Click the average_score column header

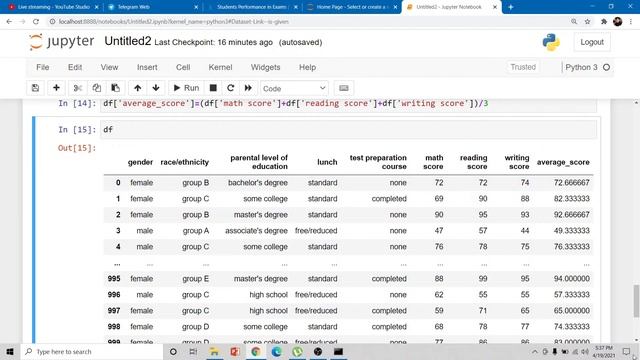[563, 162]
